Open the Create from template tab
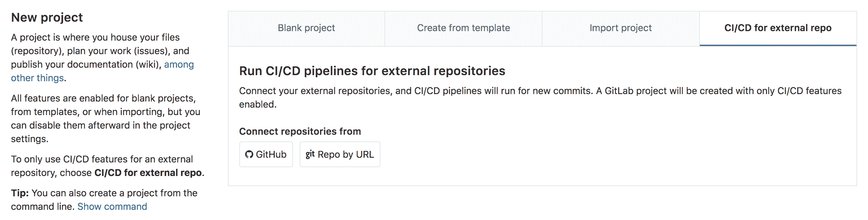Screen dimensions: 868x220 point(463,28)
